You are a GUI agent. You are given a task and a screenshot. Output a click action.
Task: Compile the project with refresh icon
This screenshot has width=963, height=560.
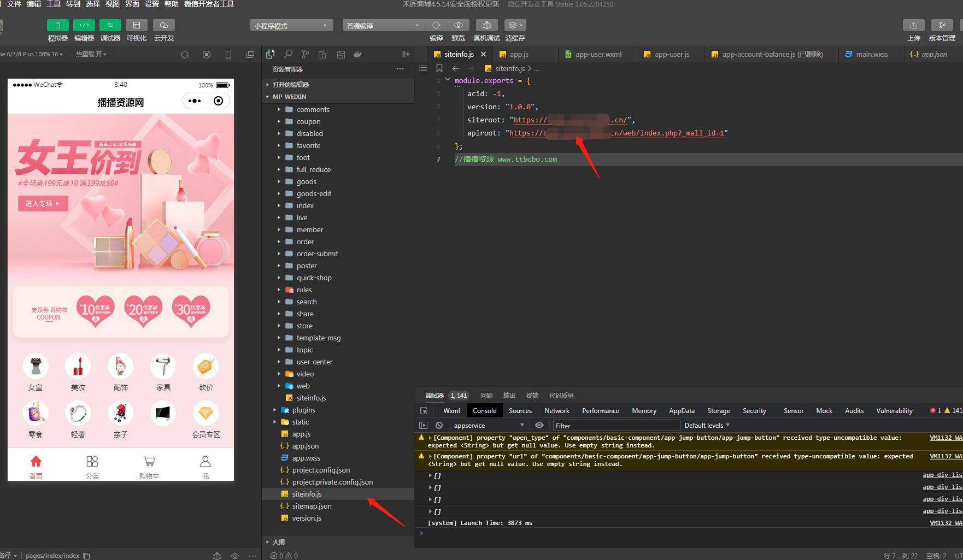436,25
